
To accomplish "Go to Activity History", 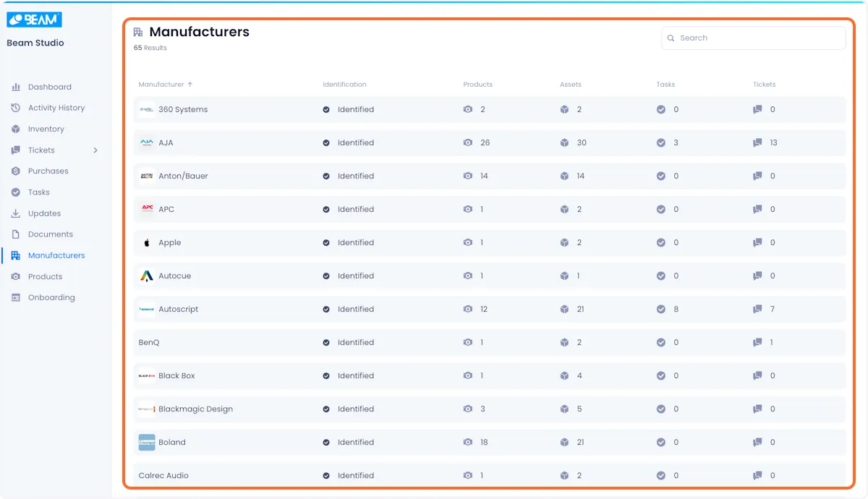I will (x=56, y=108).
